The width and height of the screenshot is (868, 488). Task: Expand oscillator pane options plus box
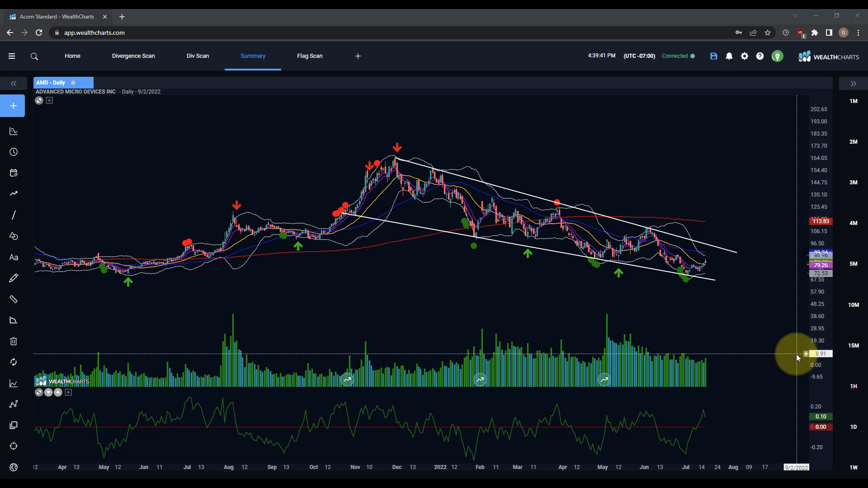pyautogui.click(x=68, y=393)
